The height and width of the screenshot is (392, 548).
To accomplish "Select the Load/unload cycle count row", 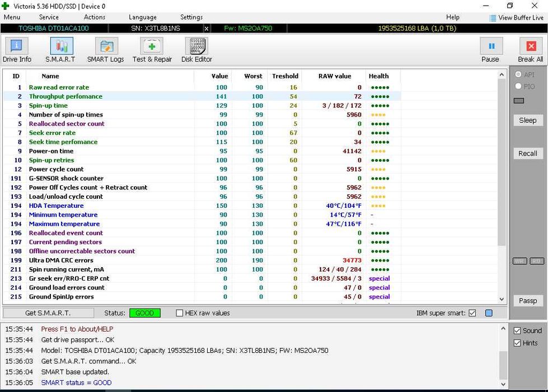I will [202, 197].
